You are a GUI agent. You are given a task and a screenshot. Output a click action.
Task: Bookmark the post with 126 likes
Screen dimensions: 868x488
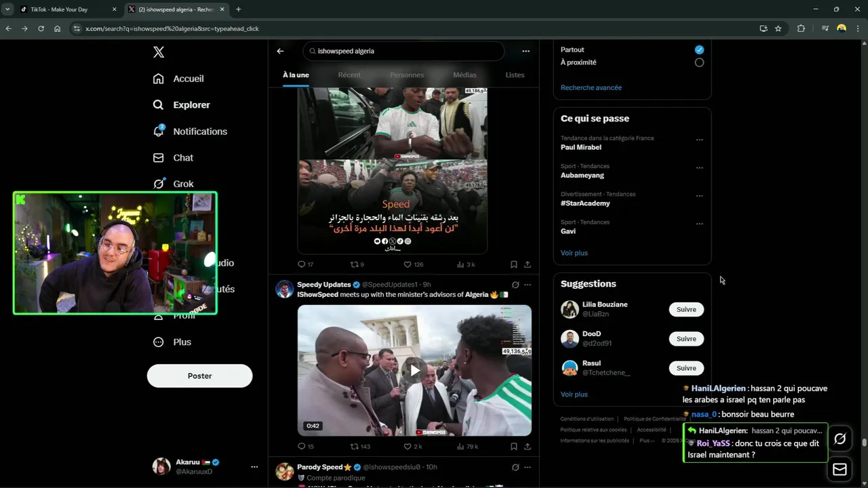click(x=513, y=264)
